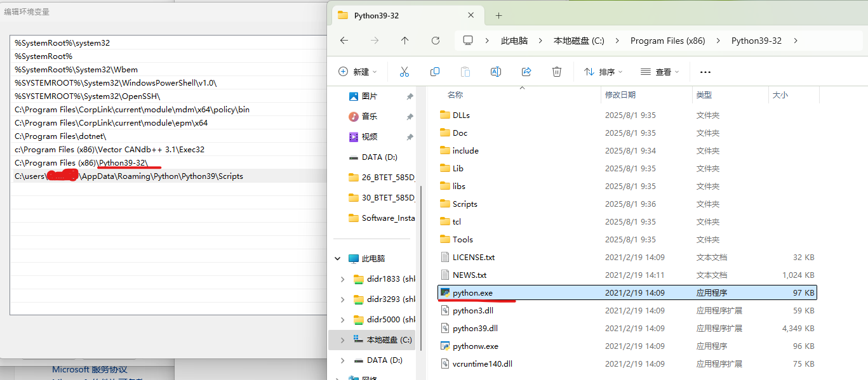The height and width of the screenshot is (380, 868).
Task: Select the Vector CANdb++ 3.1 path entry
Action: coord(168,149)
